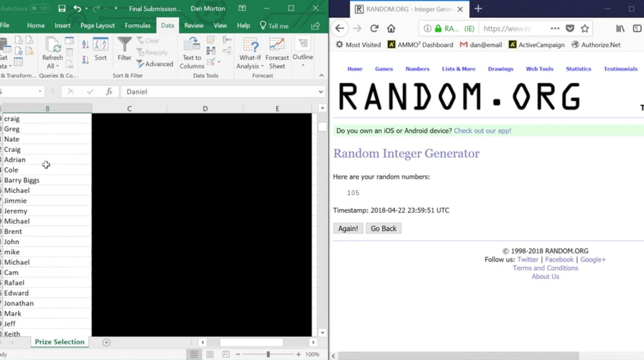Select column B header

pyautogui.click(x=47, y=108)
